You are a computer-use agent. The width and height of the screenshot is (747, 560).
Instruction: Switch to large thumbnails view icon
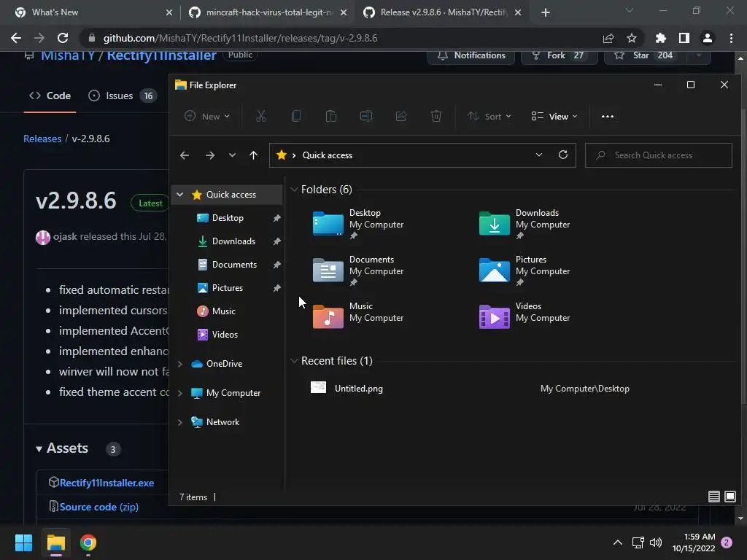pos(729,497)
